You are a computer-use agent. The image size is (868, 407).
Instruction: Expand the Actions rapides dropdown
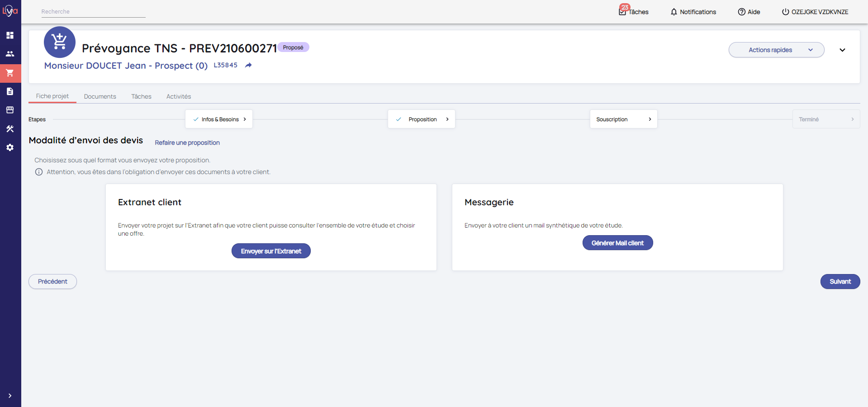coord(776,50)
